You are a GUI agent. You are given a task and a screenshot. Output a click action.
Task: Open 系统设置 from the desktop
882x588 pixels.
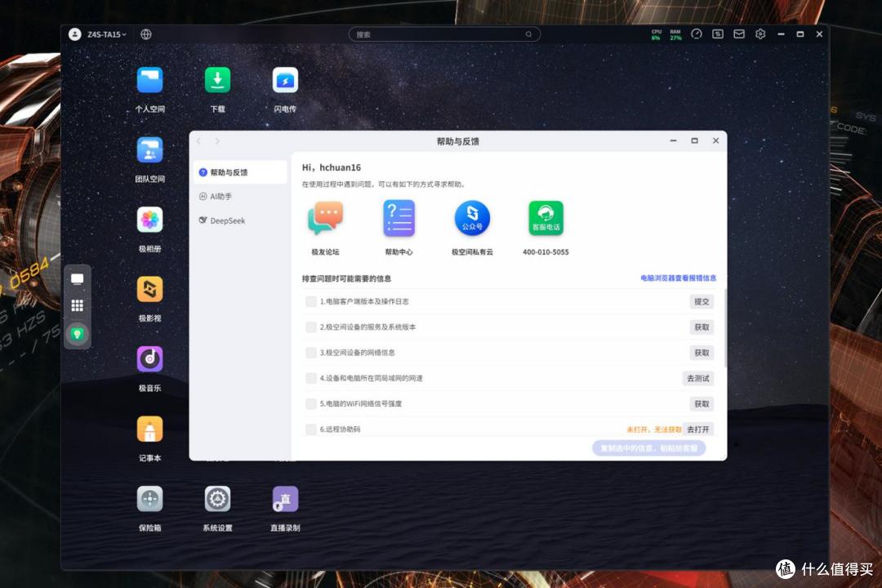click(218, 499)
